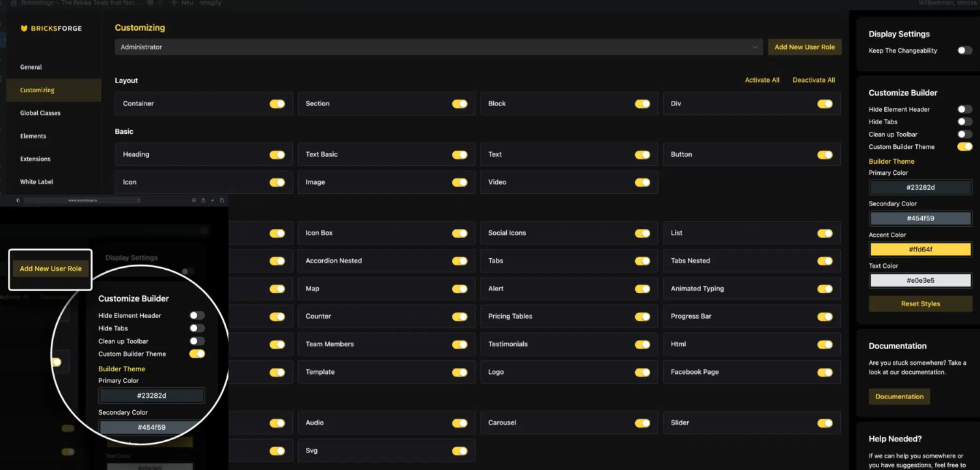The image size is (980, 470).
Task: Click the Add New User Role button
Action: pos(804,47)
